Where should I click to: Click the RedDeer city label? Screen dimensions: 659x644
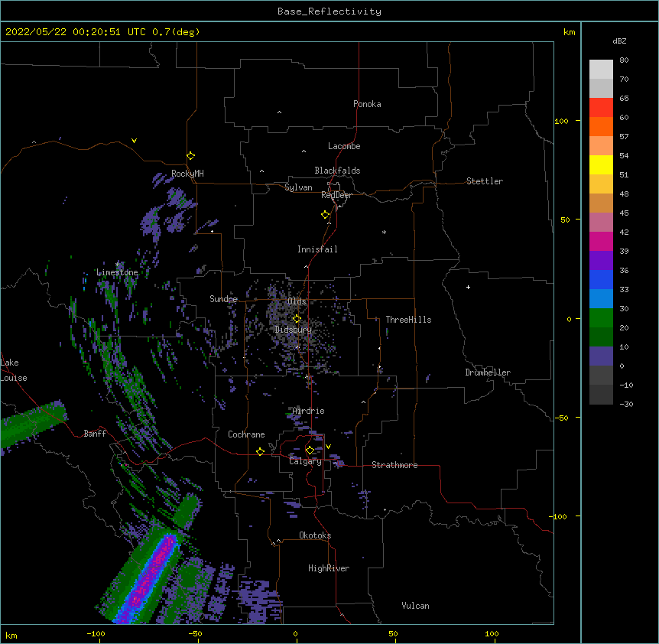click(336, 195)
